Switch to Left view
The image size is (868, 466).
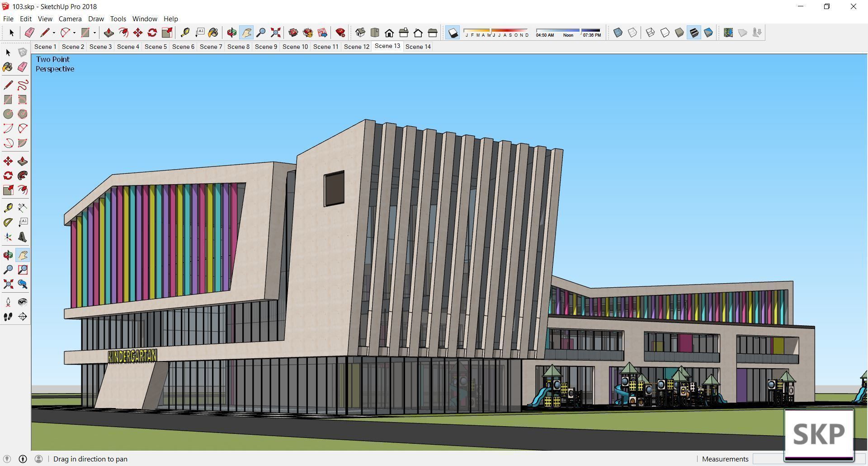tap(433, 33)
